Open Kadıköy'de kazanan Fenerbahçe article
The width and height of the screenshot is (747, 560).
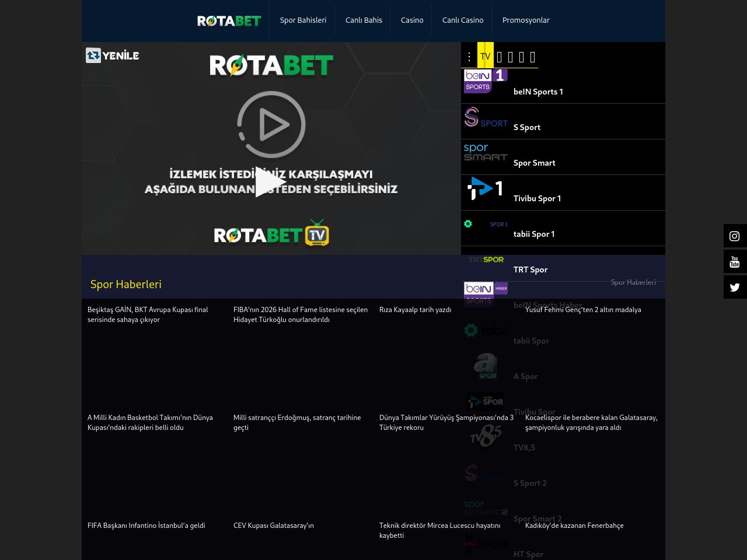pos(574,526)
